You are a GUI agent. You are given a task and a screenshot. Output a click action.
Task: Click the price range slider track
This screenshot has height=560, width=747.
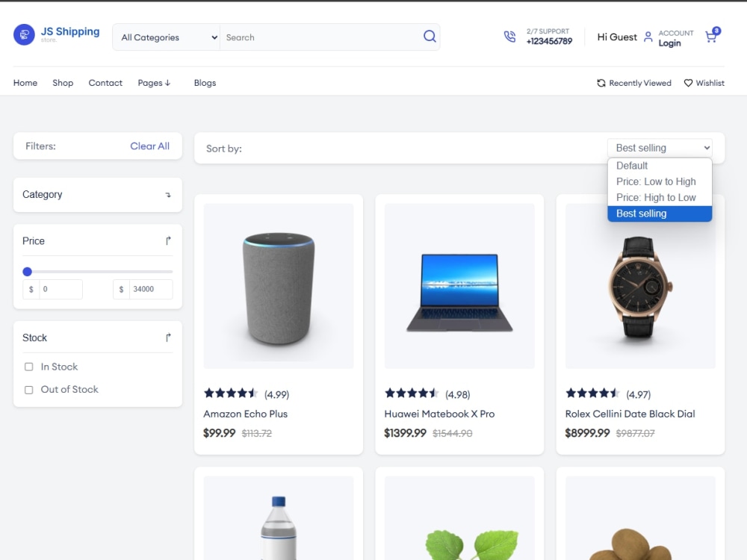[98, 272]
